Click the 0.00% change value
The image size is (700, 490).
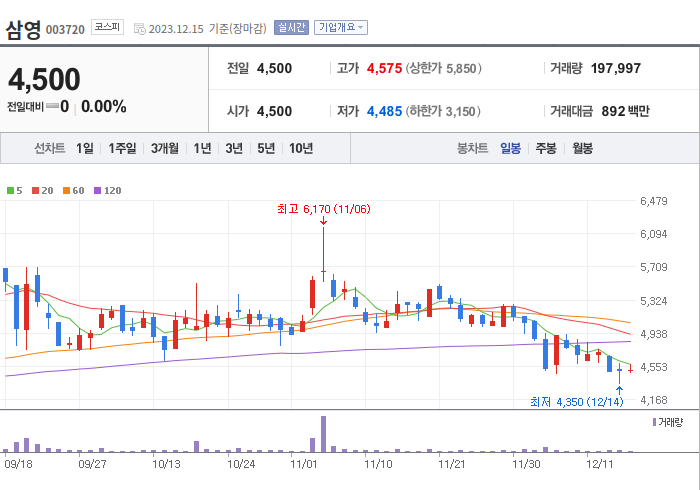point(104,107)
